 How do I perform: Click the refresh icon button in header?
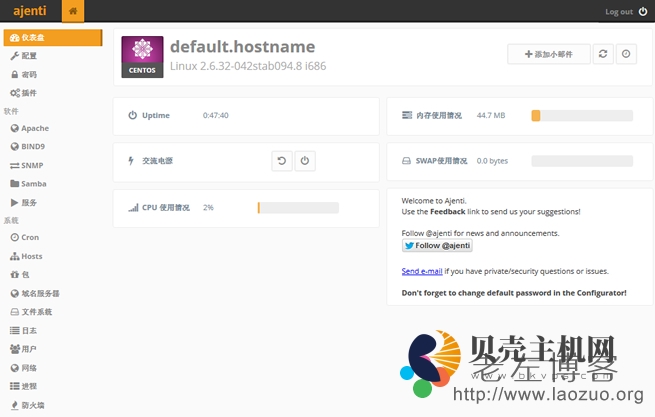click(x=603, y=54)
